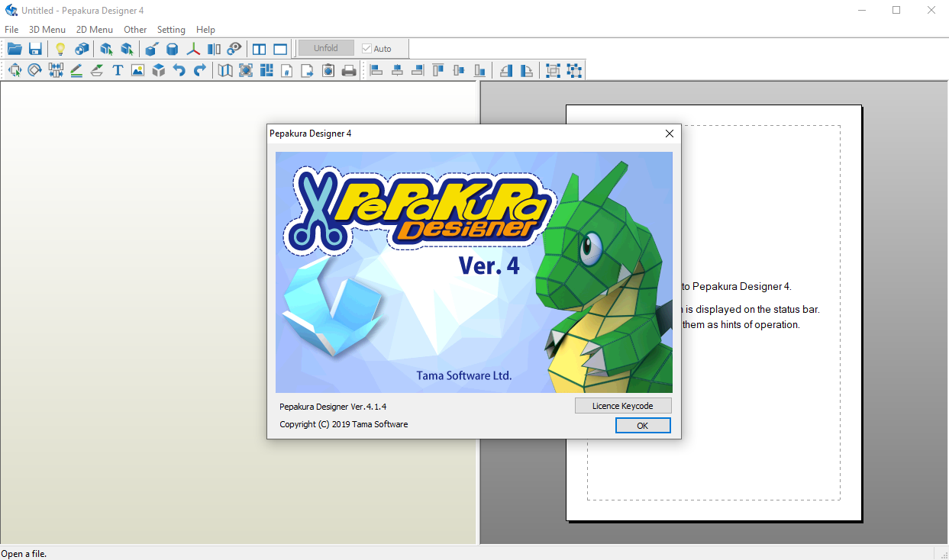Image resolution: width=949 pixels, height=560 pixels.
Task: Open the Other menu
Action: 135,29
